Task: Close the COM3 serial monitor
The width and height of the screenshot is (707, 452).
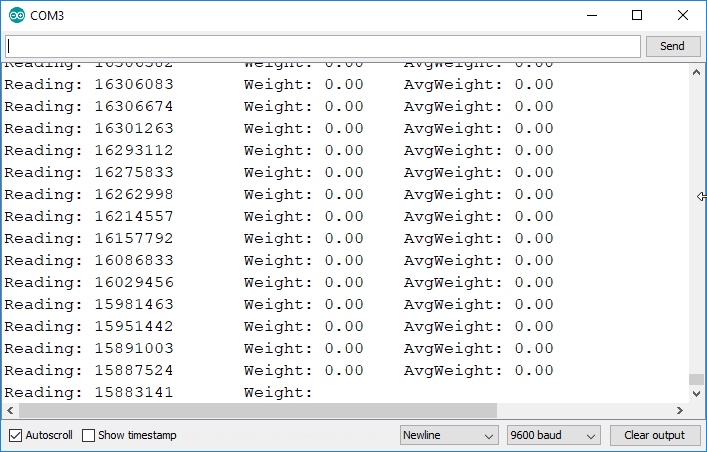Action: 683,15
